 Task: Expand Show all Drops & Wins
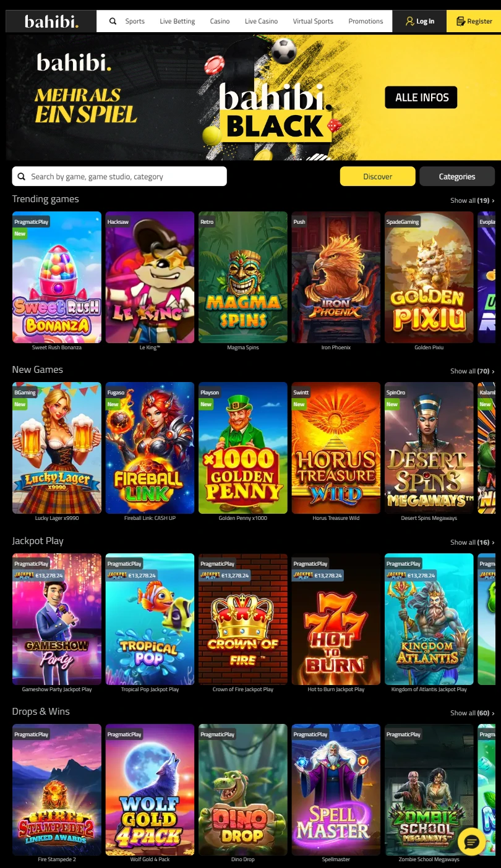[x=473, y=713]
